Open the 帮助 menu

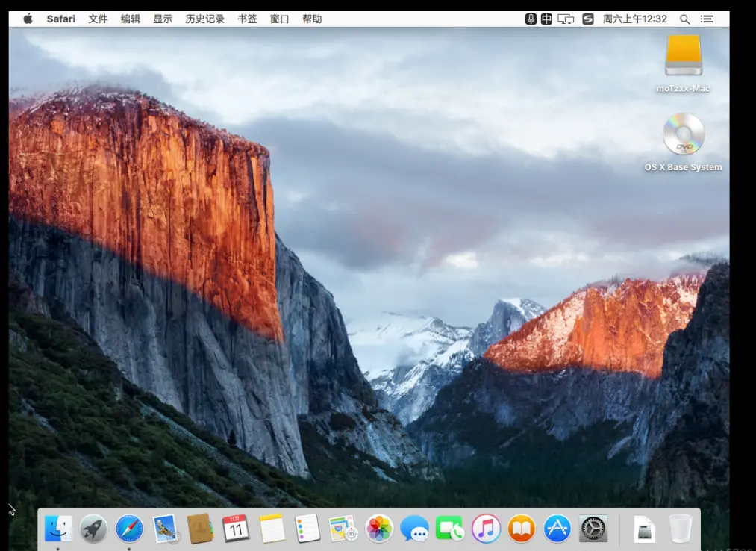coord(312,19)
